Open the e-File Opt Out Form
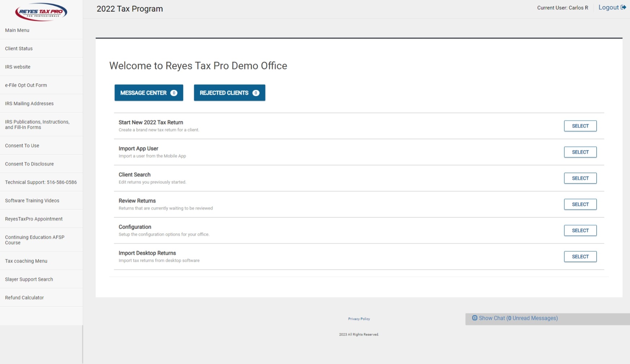Image resolution: width=630 pixels, height=364 pixels. click(41, 85)
